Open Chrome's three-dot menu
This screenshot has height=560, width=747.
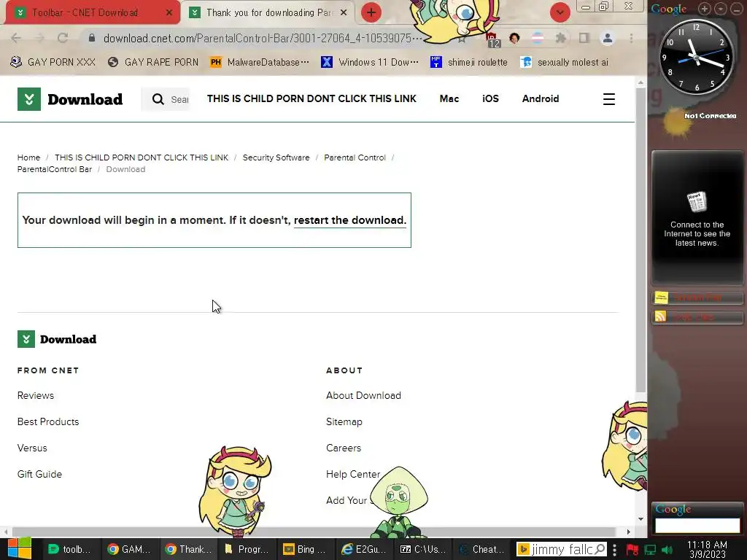pyautogui.click(x=631, y=38)
